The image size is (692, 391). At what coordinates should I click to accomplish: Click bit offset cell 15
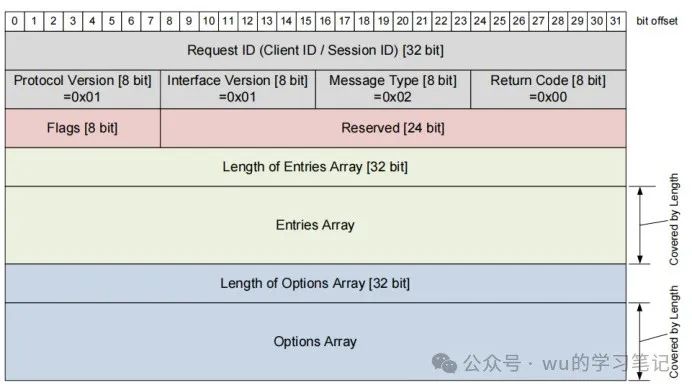[306, 21]
